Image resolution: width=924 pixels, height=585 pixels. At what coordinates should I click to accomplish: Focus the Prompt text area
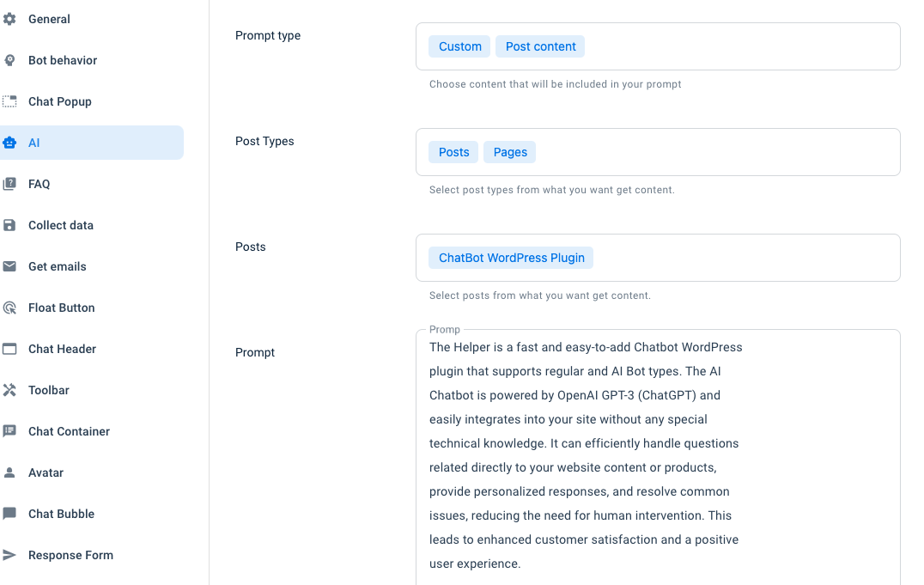click(658, 457)
